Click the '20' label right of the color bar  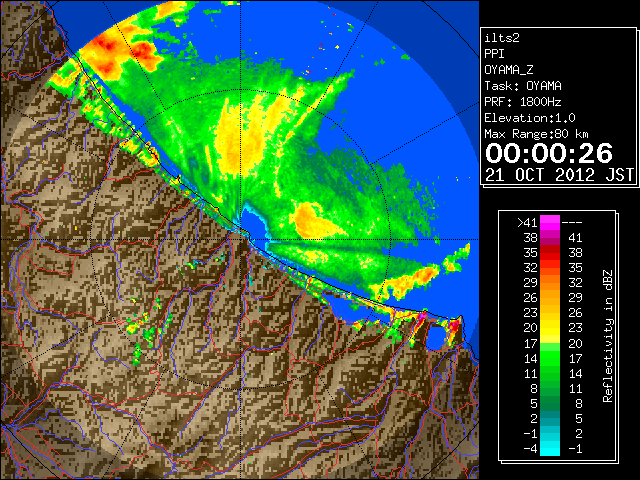(575, 344)
